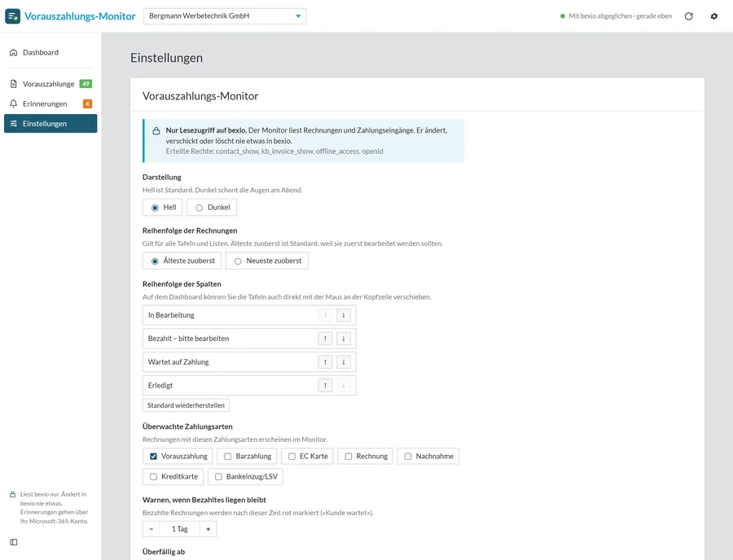
Task: Move 'Wartet auf Zahlung' column down
Action: [344, 362]
